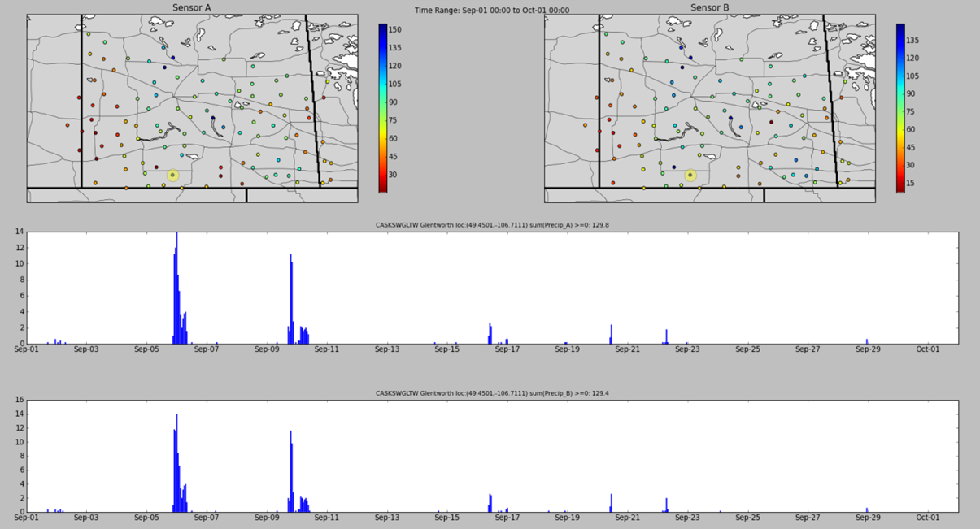
Task: Click the highlighted yellow station on Sensor A map
Action: [x=172, y=175]
